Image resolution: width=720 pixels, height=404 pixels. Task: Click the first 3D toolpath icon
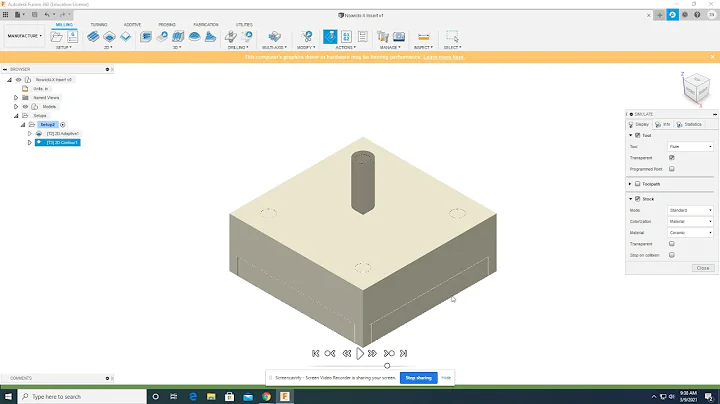pos(146,36)
